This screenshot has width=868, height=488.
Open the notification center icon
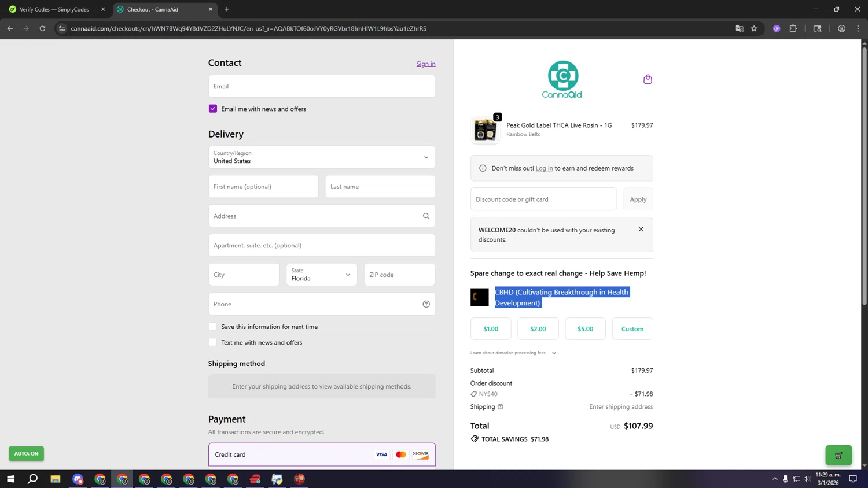(853, 479)
